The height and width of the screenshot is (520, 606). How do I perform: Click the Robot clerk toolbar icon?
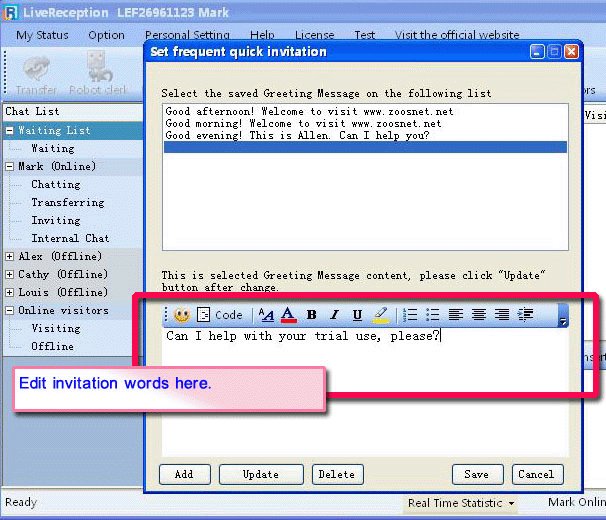98,73
